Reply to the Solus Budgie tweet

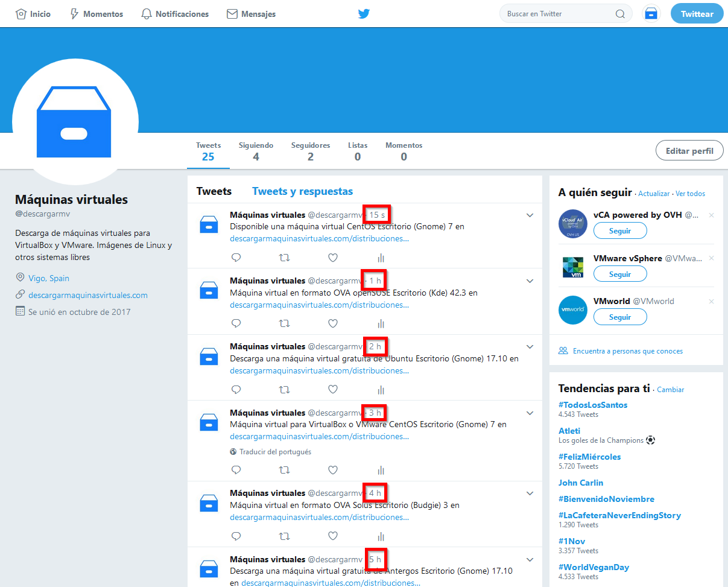(x=236, y=536)
